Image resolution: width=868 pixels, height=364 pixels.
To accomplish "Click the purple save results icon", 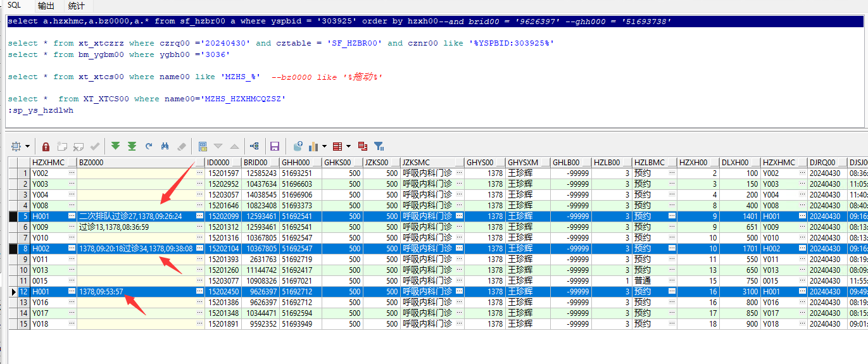I will coord(275,146).
